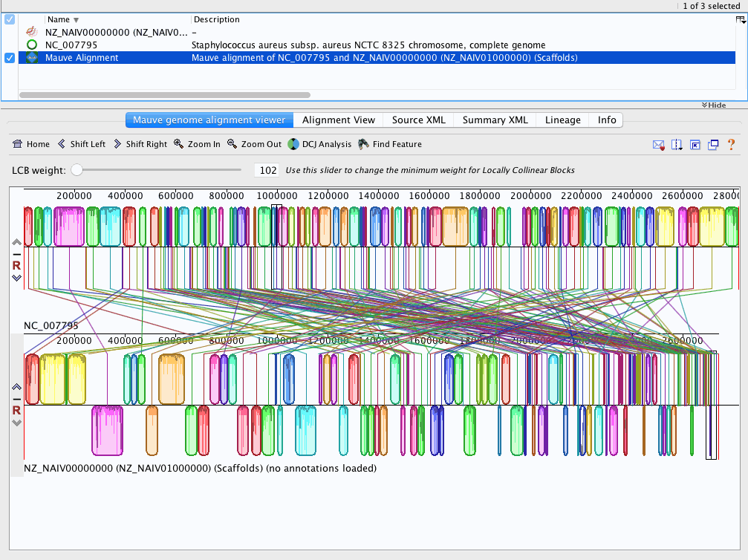Switch to the Alignment View tab
Image resolution: width=748 pixels, height=560 pixels.
pyautogui.click(x=339, y=120)
